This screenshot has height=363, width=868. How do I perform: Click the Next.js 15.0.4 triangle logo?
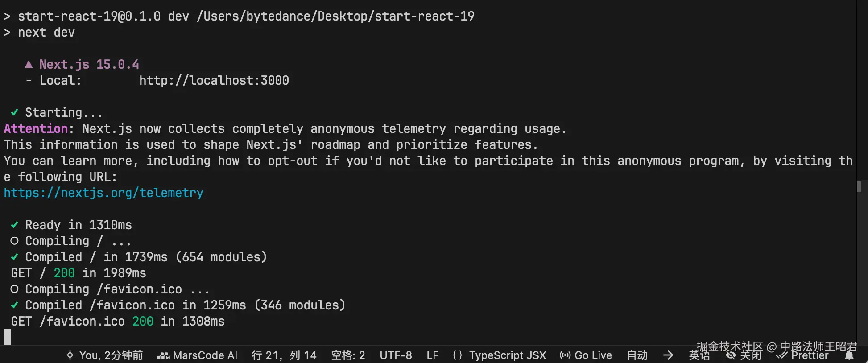[x=29, y=64]
